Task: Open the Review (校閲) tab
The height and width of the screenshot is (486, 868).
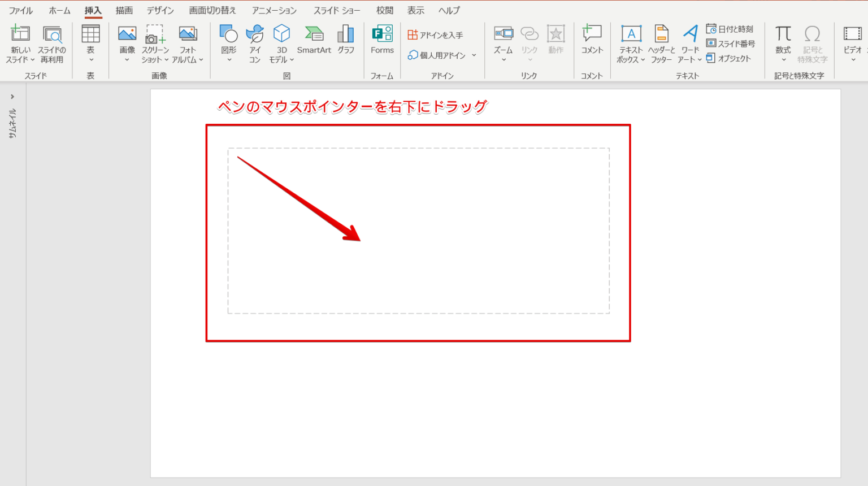Action: coord(385,10)
